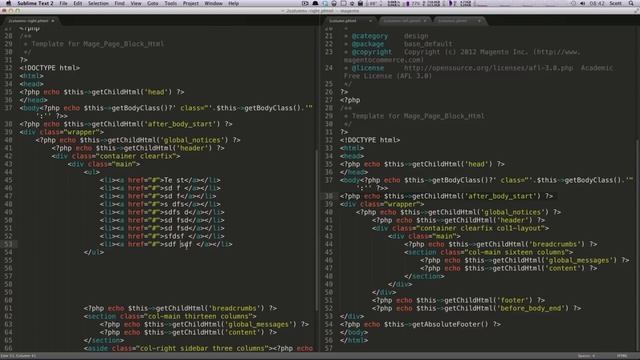Click the Scott user name in menu bar
640x360 pixels.
tap(616, 3)
